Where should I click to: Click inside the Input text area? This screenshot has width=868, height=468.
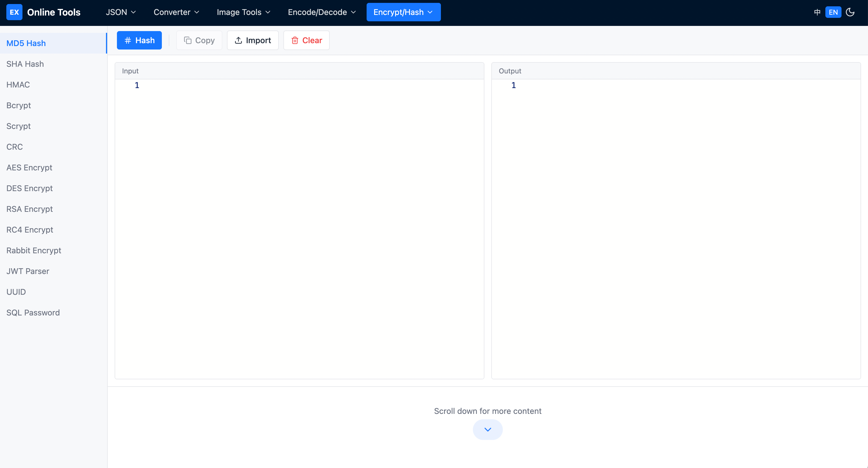299,202
